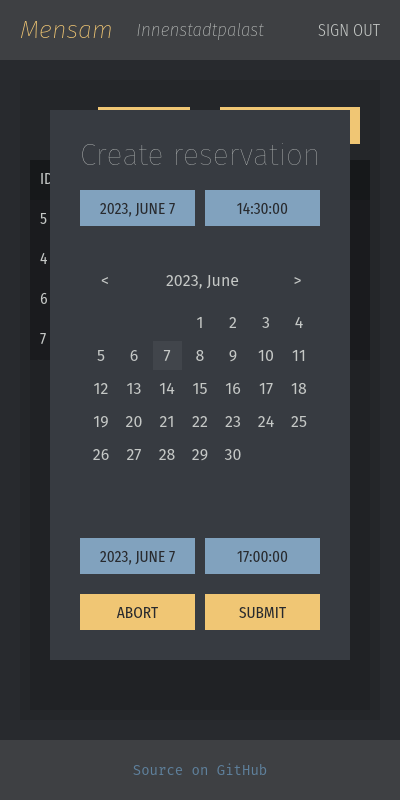Open the start date picker 2023, JUNE 7
400x800 pixels.
tap(137, 208)
